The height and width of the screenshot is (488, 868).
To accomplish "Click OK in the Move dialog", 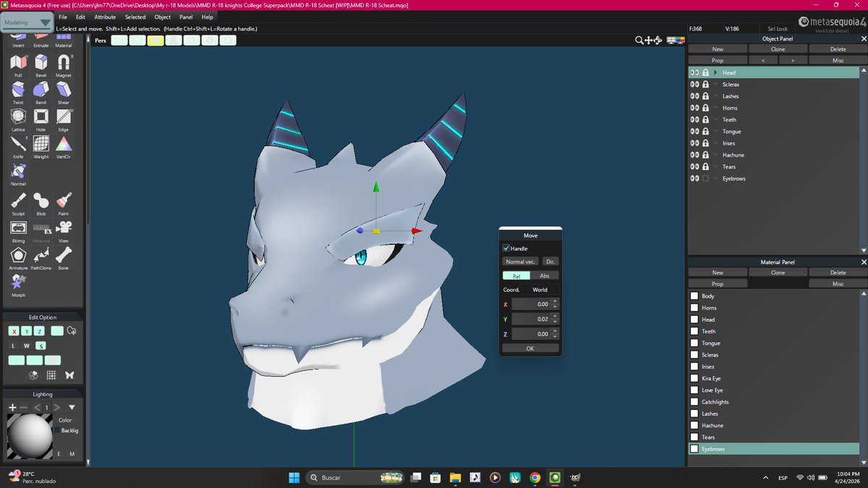I will [x=530, y=348].
